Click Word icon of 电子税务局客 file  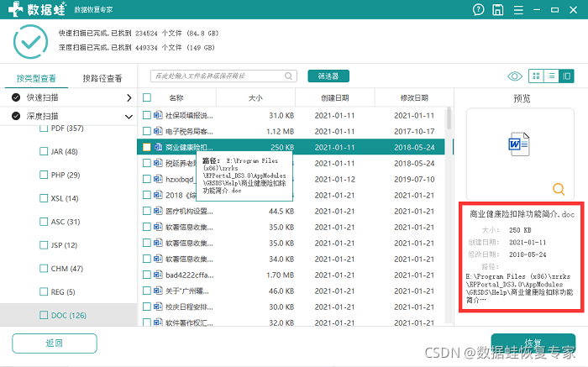pos(158,131)
